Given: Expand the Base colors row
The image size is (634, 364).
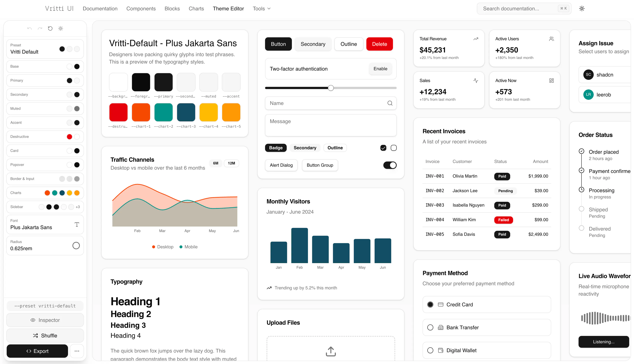Looking at the screenshot, I should [45, 66].
